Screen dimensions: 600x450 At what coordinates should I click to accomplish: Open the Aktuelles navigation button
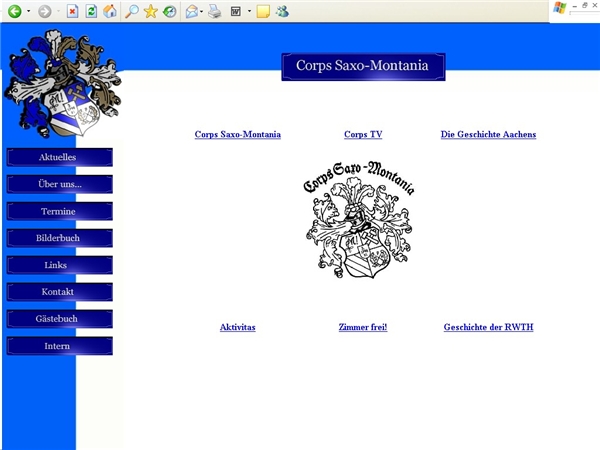60,157
